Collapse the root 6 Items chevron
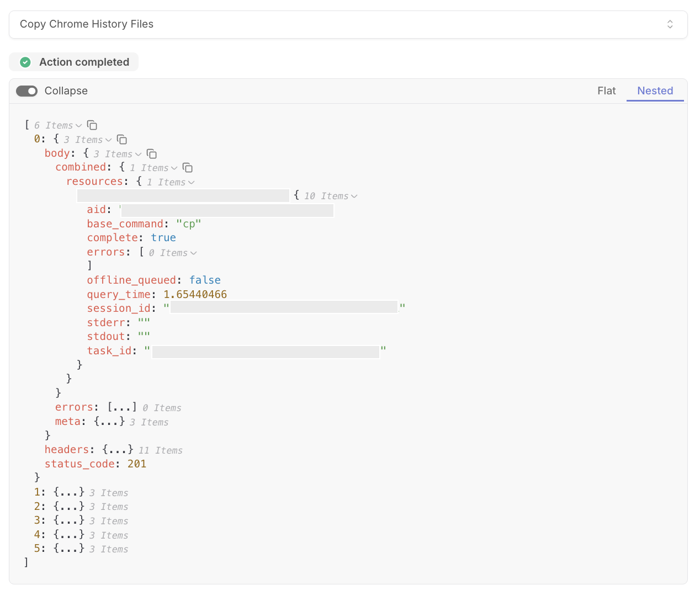The image size is (700, 596). pos(78,126)
